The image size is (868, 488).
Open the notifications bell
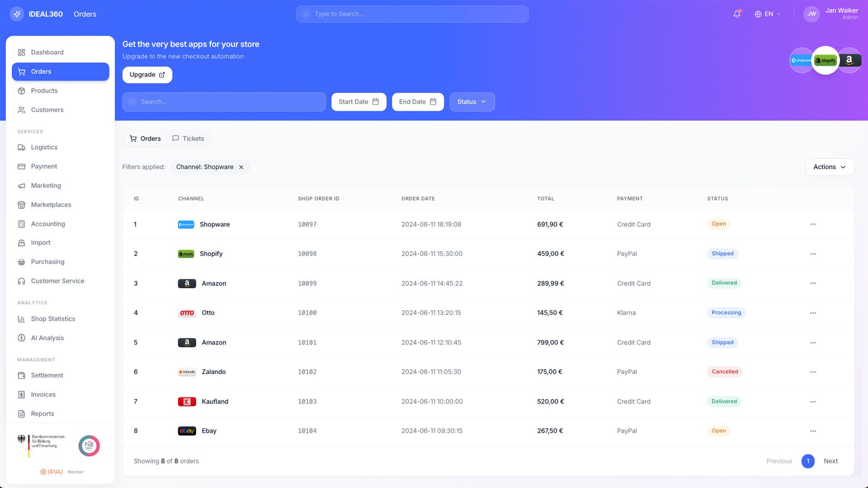[x=737, y=14]
